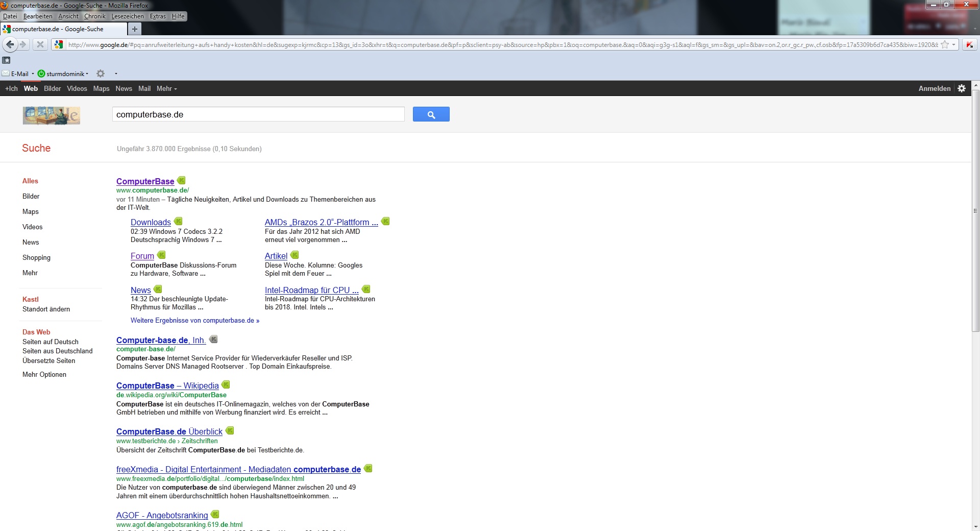The height and width of the screenshot is (531, 980).
Task: Expand the sturmdominik account dropdown
Action: 87,74
